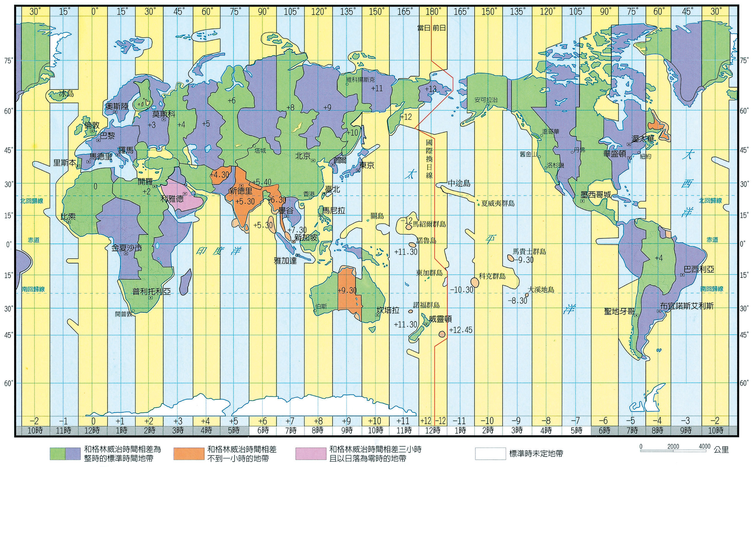Select the city label 東京
The width and height of the screenshot is (752, 560).
coord(367,165)
